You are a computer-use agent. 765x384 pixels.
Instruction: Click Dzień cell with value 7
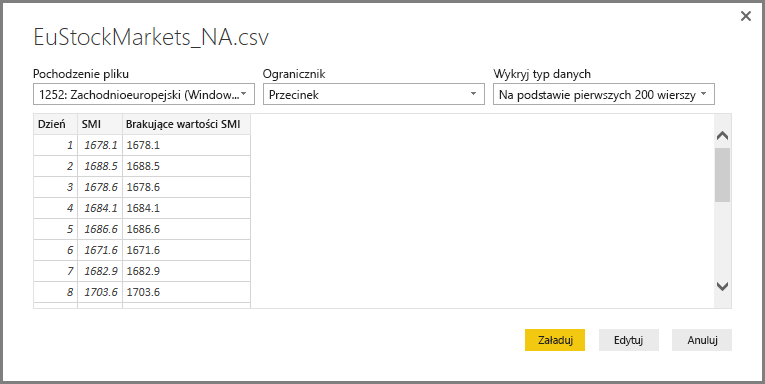point(55,271)
